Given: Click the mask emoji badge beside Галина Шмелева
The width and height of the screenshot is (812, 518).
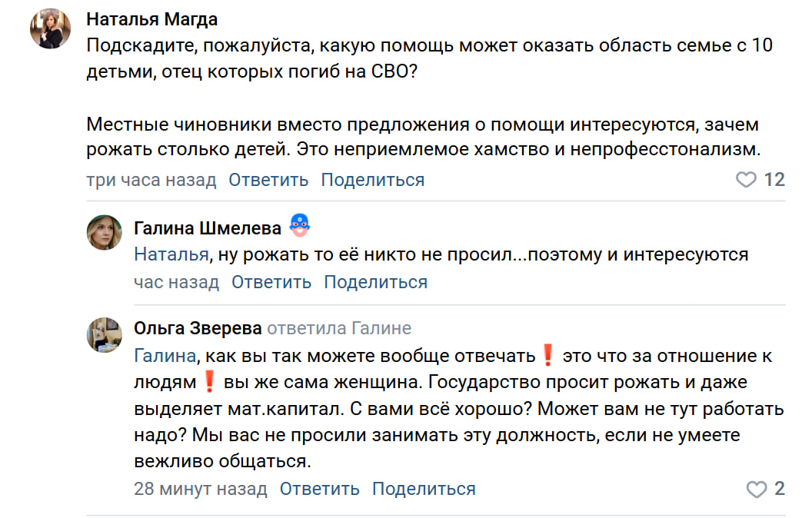Looking at the screenshot, I should [x=299, y=227].
